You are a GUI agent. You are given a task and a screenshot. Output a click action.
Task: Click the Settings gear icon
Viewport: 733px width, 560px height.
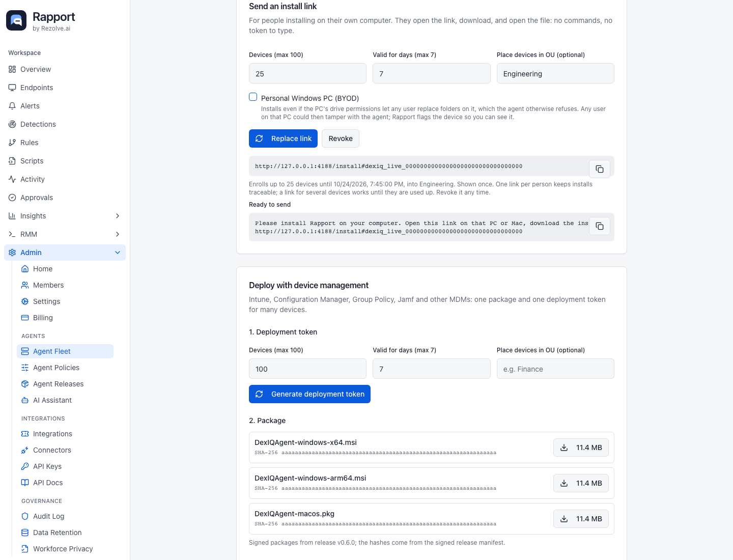click(x=25, y=301)
